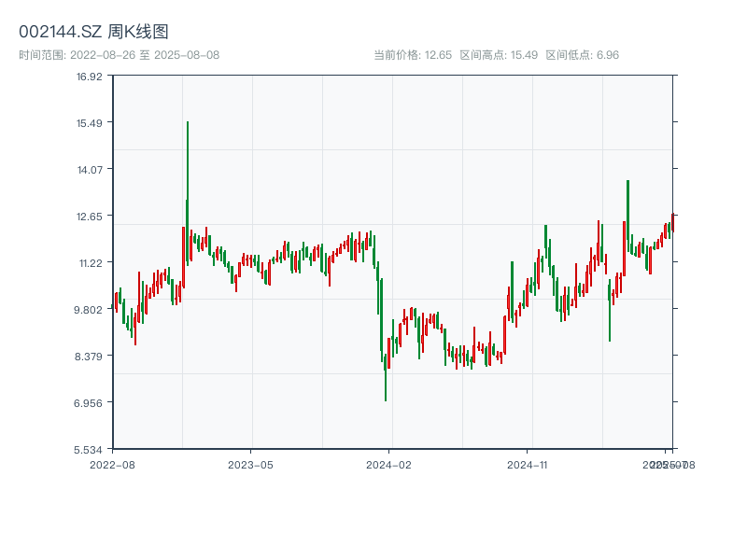Select the 15.49 price axis label
This screenshot has width=747, height=560.
pos(90,123)
